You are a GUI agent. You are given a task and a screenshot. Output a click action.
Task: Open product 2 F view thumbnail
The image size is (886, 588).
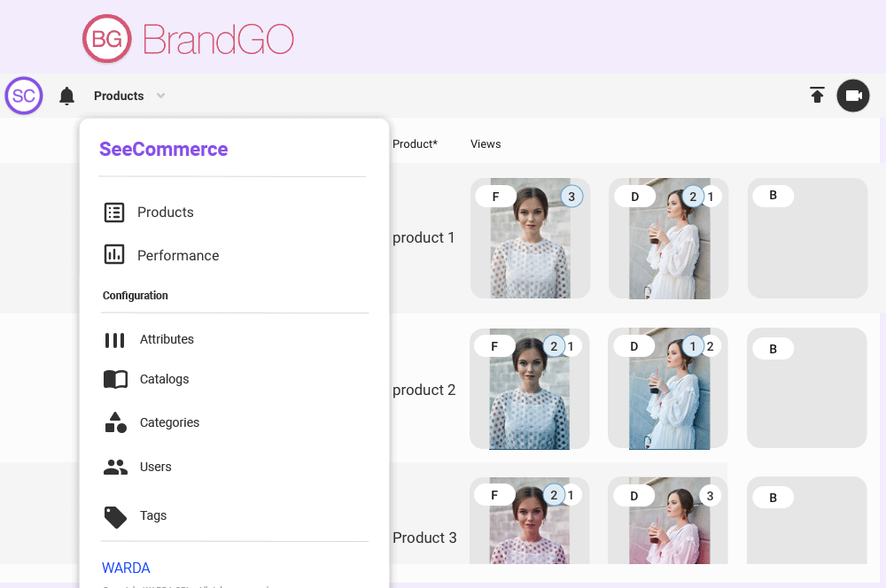pyautogui.click(x=530, y=389)
